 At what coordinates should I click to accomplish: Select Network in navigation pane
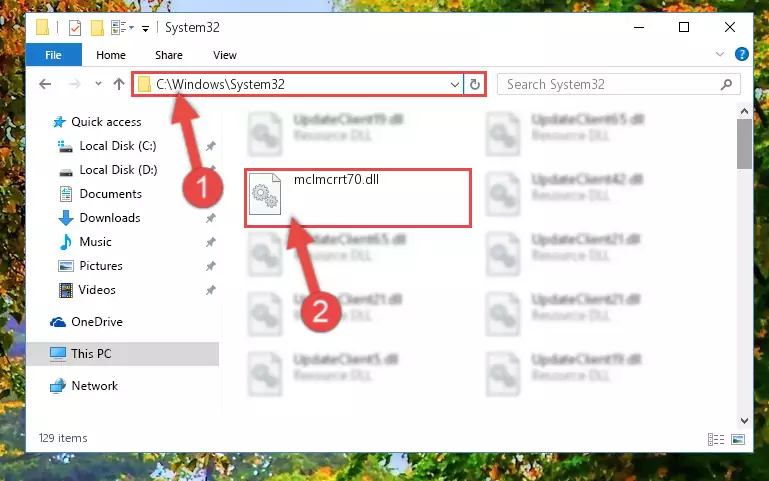(95, 386)
